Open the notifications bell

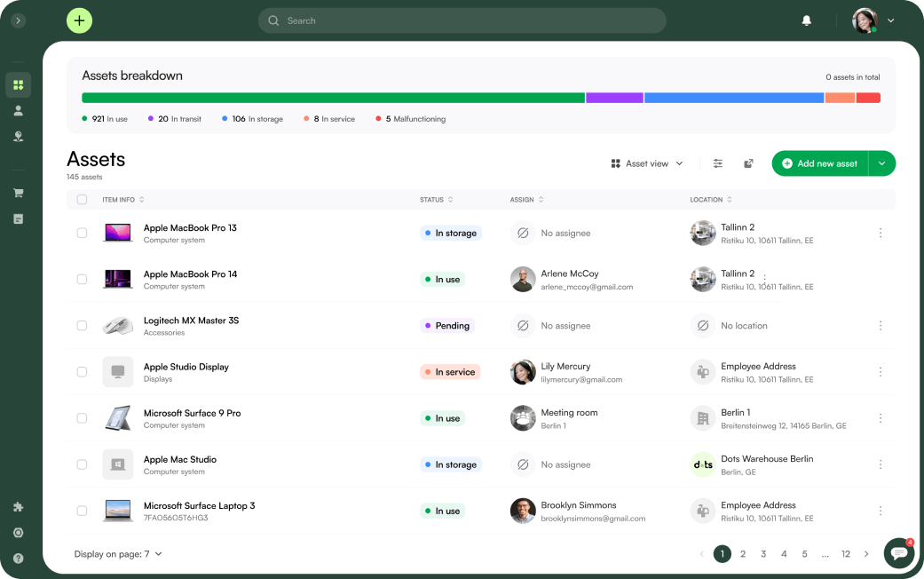tap(807, 20)
